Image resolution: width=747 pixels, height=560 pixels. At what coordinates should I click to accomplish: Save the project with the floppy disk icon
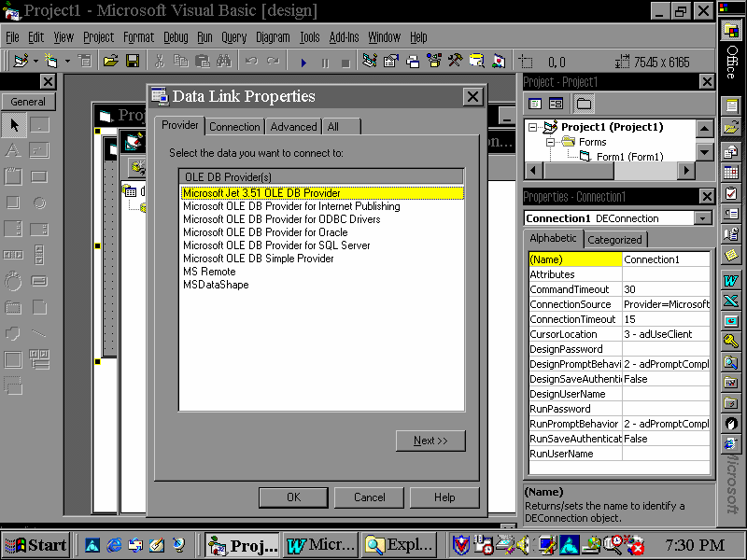pyautogui.click(x=133, y=61)
